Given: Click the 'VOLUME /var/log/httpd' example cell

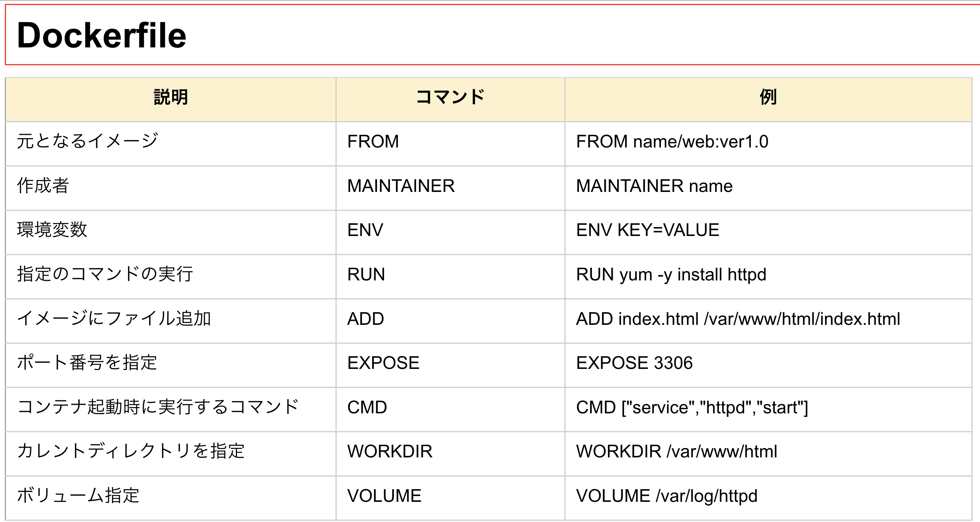Looking at the screenshot, I should (x=667, y=496).
